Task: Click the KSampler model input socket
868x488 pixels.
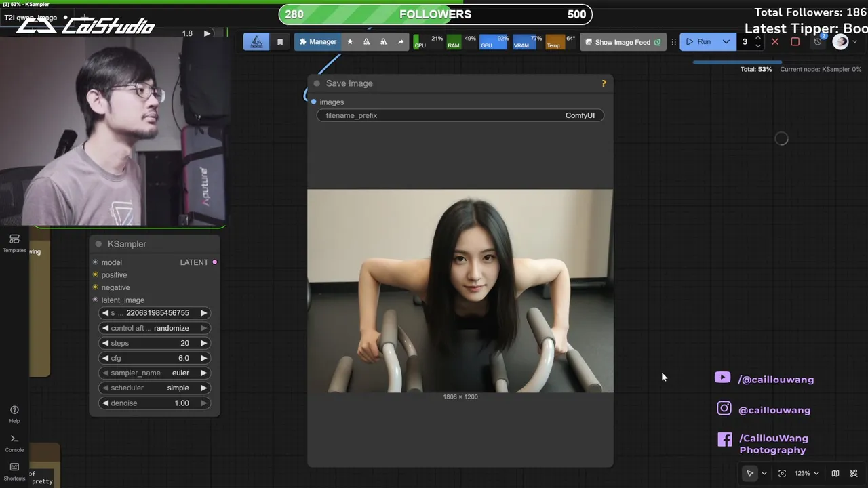Action: 96,262
